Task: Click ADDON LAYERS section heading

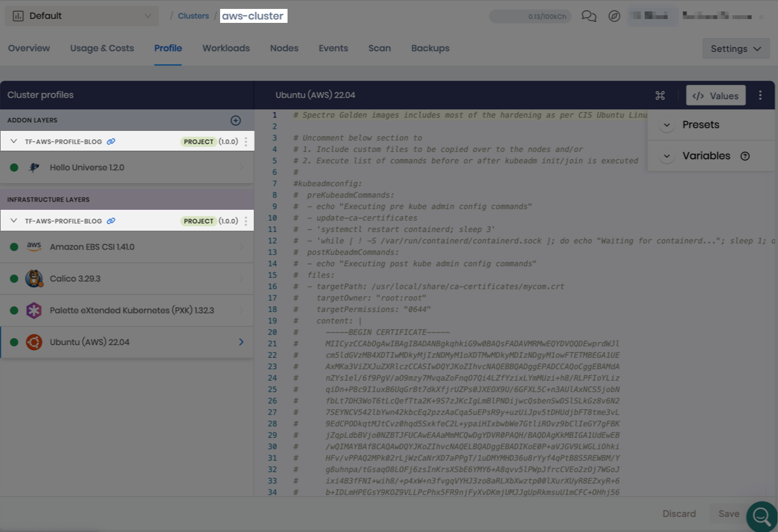Action: click(32, 120)
